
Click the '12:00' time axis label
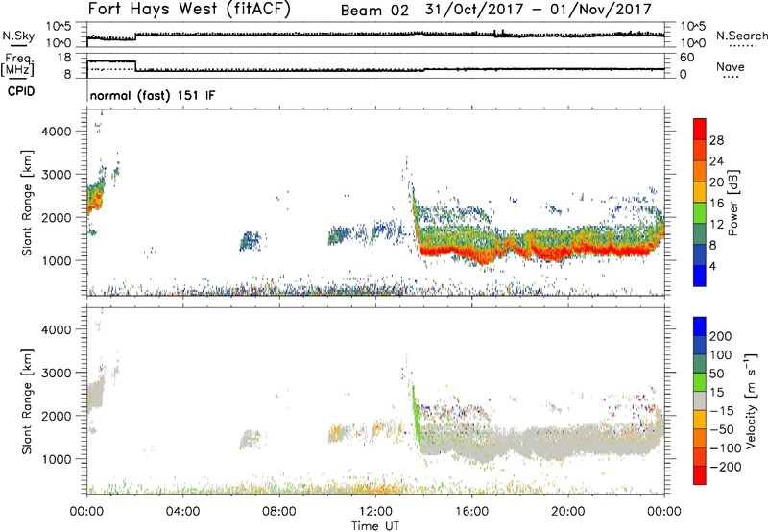(375, 512)
